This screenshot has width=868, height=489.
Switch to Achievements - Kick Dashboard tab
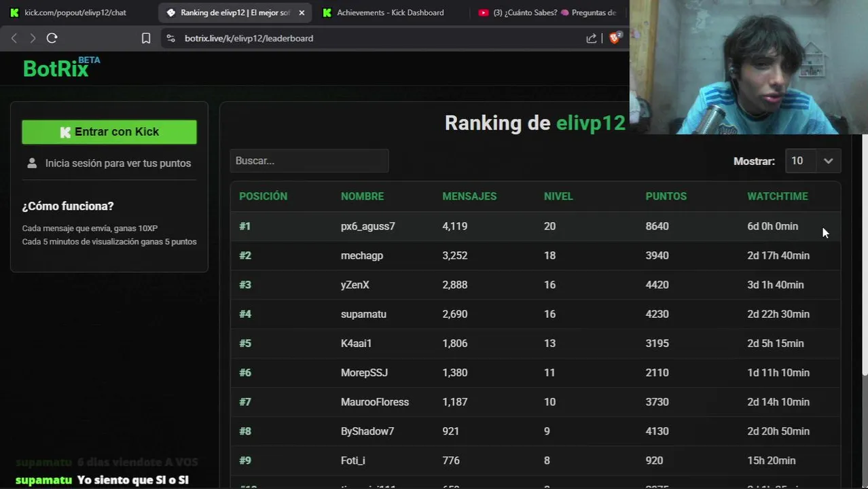pos(390,12)
